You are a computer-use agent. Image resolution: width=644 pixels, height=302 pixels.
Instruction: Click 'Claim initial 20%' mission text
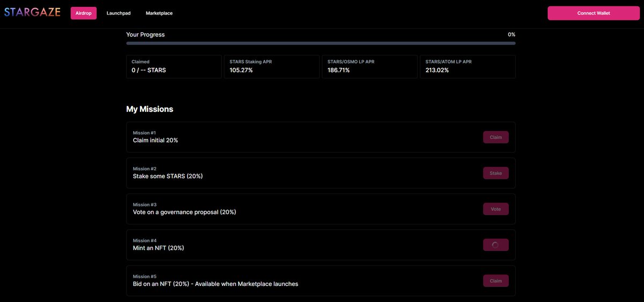tap(156, 140)
